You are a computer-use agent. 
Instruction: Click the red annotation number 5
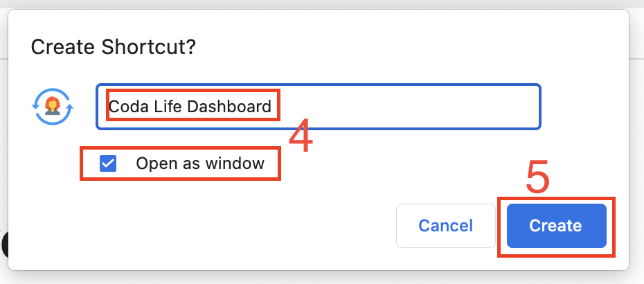point(538,178)
